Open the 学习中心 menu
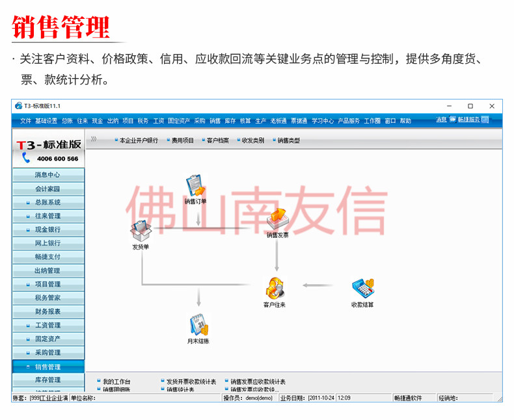Image resolution: width=514 pixels, height=420 pixels. tap(323, 121)
